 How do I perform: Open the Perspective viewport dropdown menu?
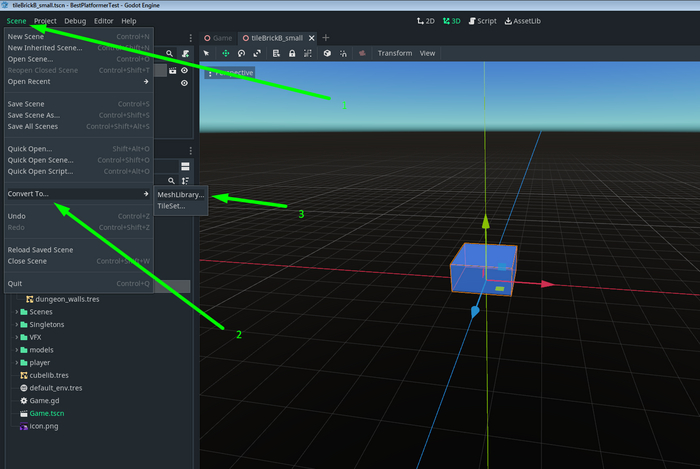(x=230, y=73)
